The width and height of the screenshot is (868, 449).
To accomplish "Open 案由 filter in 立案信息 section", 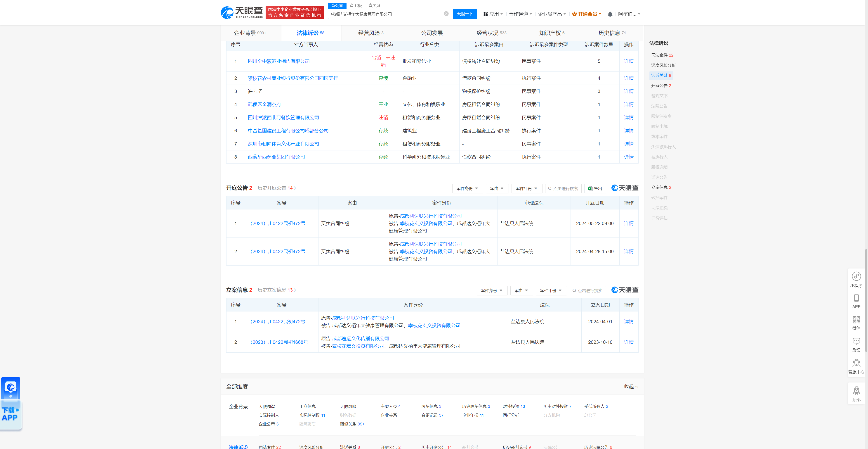I will [x=522, y=291].
